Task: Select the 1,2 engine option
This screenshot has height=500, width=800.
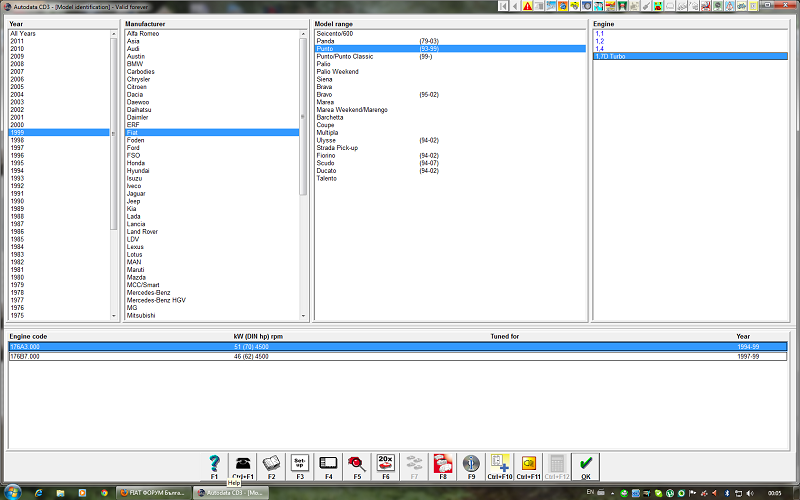Action: coord(599,41)
